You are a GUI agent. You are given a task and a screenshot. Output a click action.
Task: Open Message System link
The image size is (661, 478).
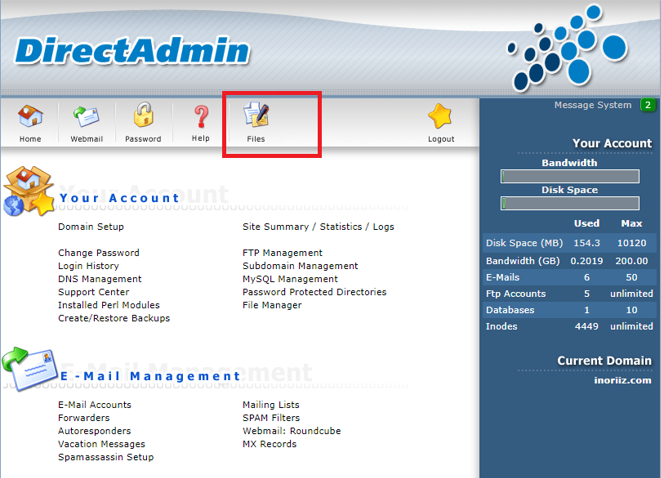pyautogui.click(x=593, y=105)
